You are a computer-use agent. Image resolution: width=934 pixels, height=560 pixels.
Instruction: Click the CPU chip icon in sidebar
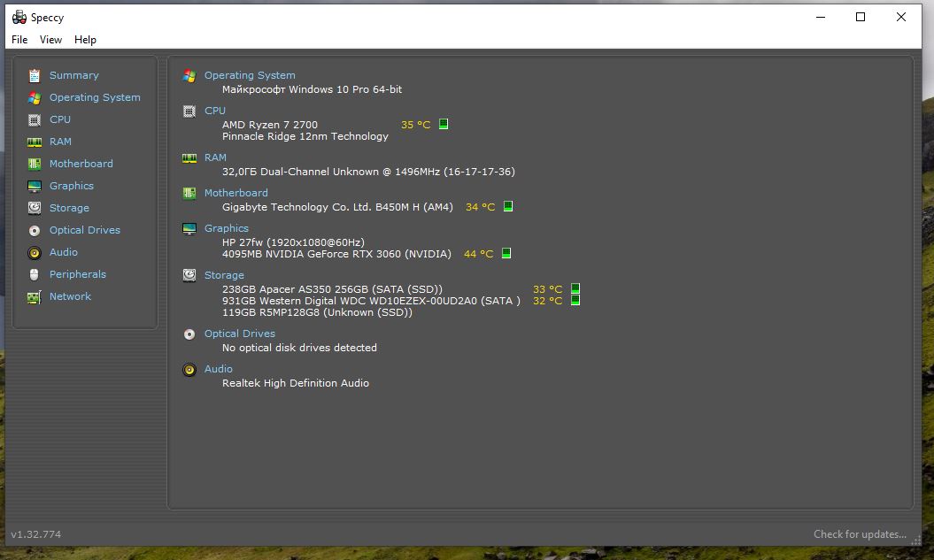(35, 119)
